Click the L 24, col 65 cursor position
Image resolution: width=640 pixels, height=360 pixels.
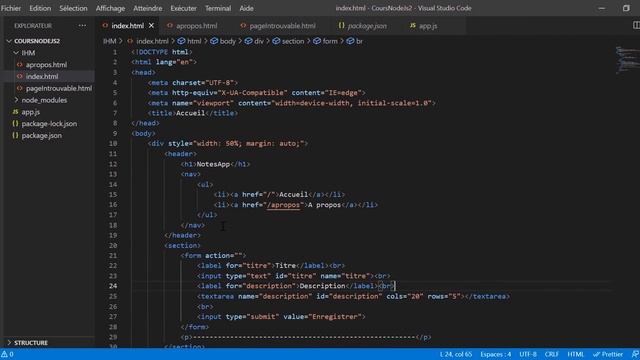[456, 354]
